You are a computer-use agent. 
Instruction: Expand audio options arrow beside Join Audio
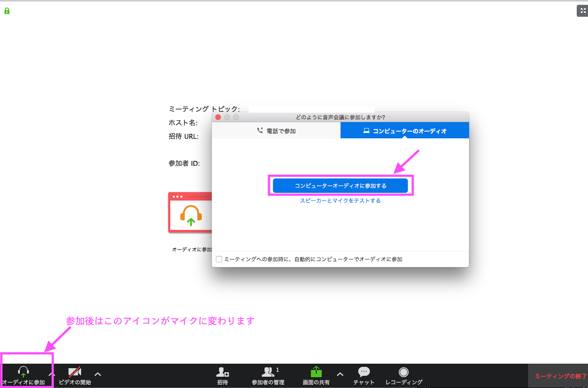pyautogui.click(x=52, y=374)
